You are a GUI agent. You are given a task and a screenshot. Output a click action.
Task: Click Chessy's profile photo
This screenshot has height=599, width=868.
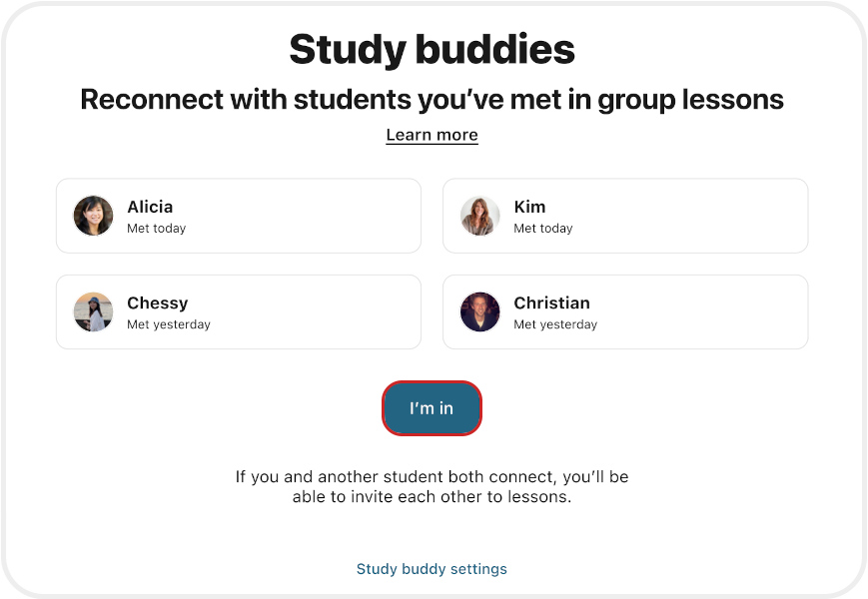93,312
